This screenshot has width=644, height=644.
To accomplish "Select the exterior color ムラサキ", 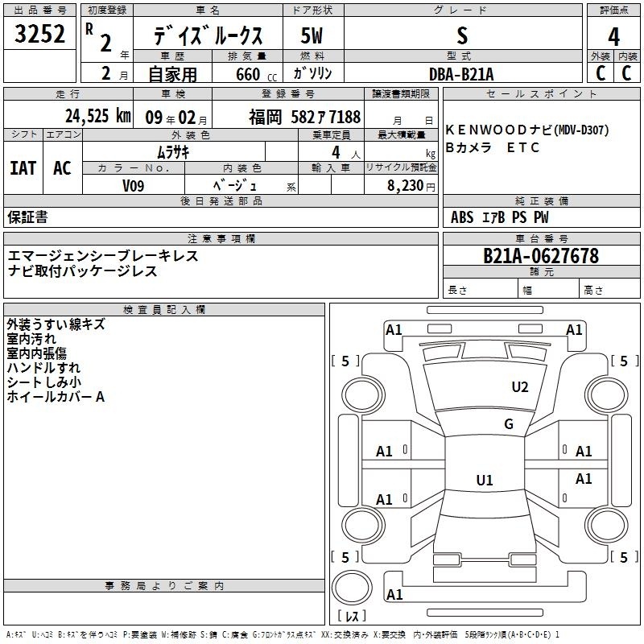I will click(173, 152).
